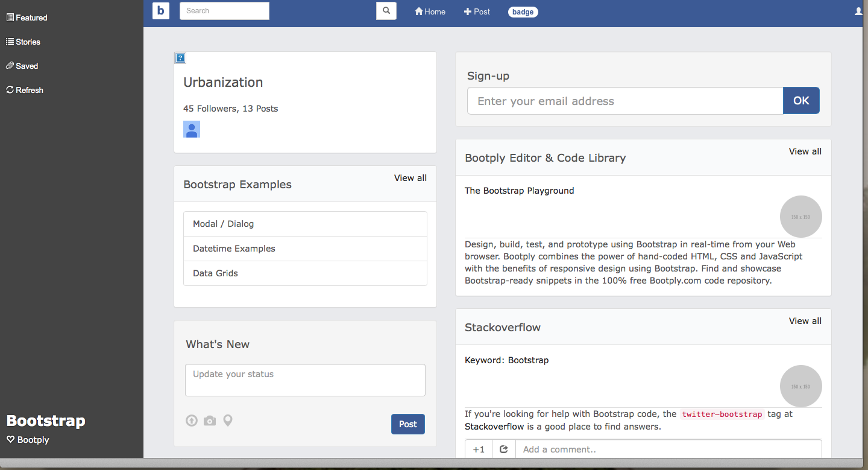Viewport: 868px width, 470px height.
Task: Click the +1 button on Stackoverflow post
Action: pos(479,449)
